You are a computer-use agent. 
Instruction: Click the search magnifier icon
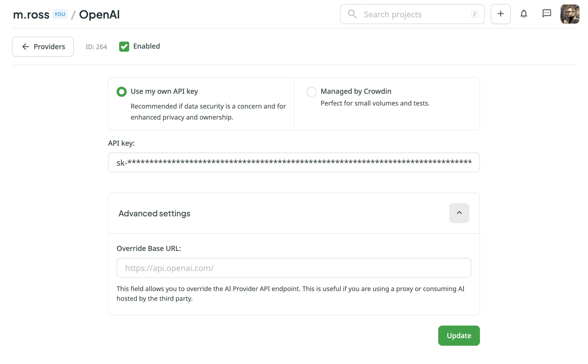[x=352, y=14]
